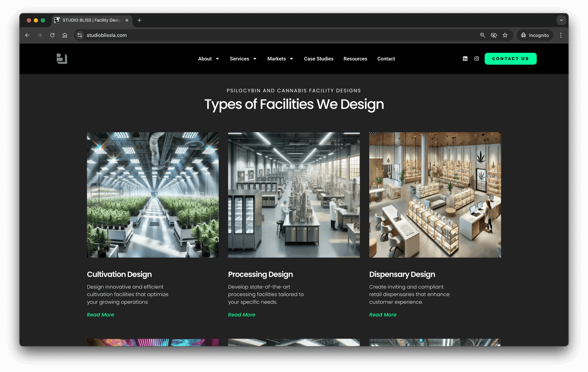
Task: Click Read More under Cultivation Design
Action: (100, 314)
